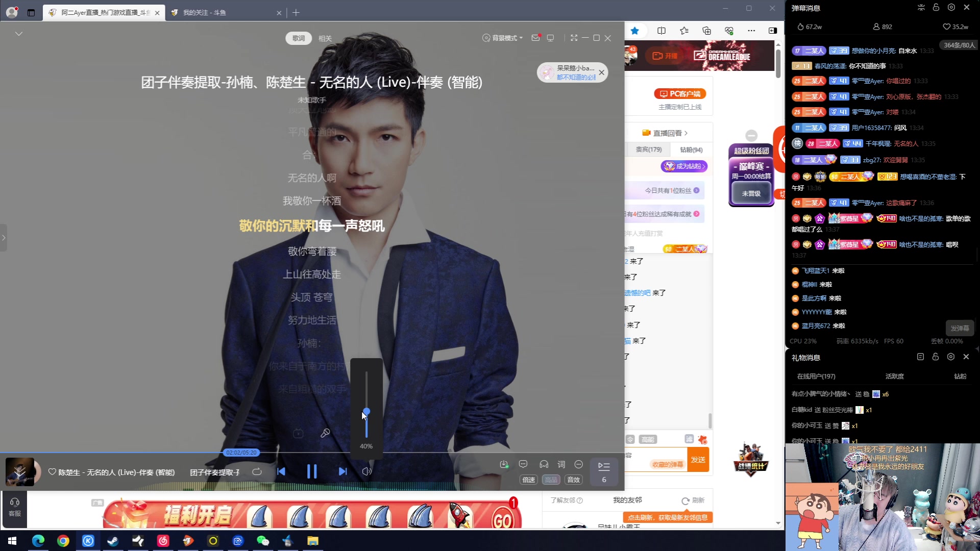Select the 钻粉(94) tab
The image size is (980, 551).
(691, 149)
